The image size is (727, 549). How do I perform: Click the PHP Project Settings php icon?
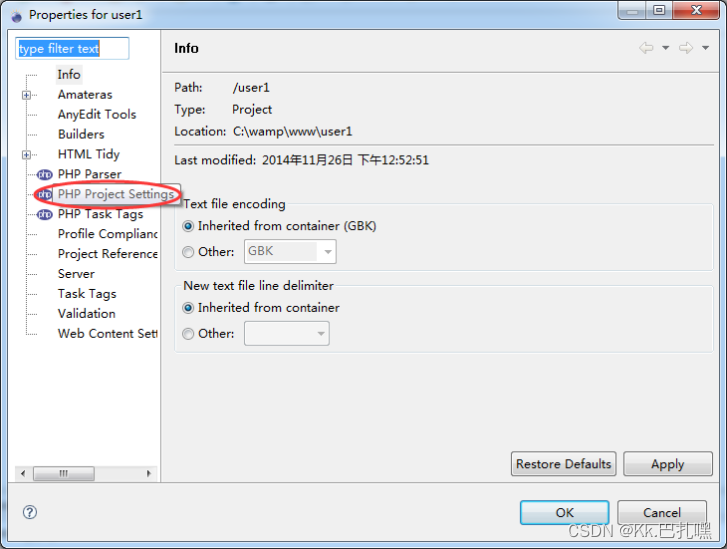point(45,194)
